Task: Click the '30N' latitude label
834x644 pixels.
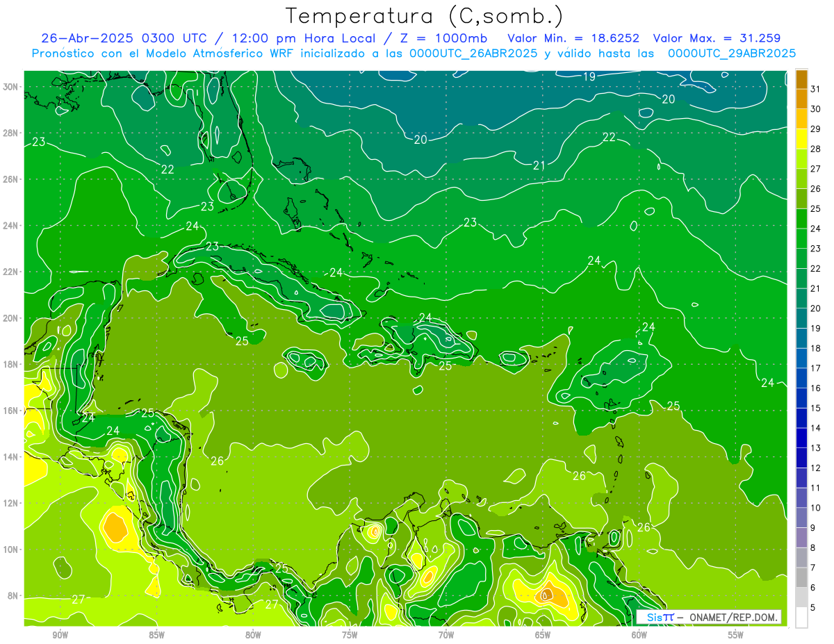Action: [x=11, y=87]
